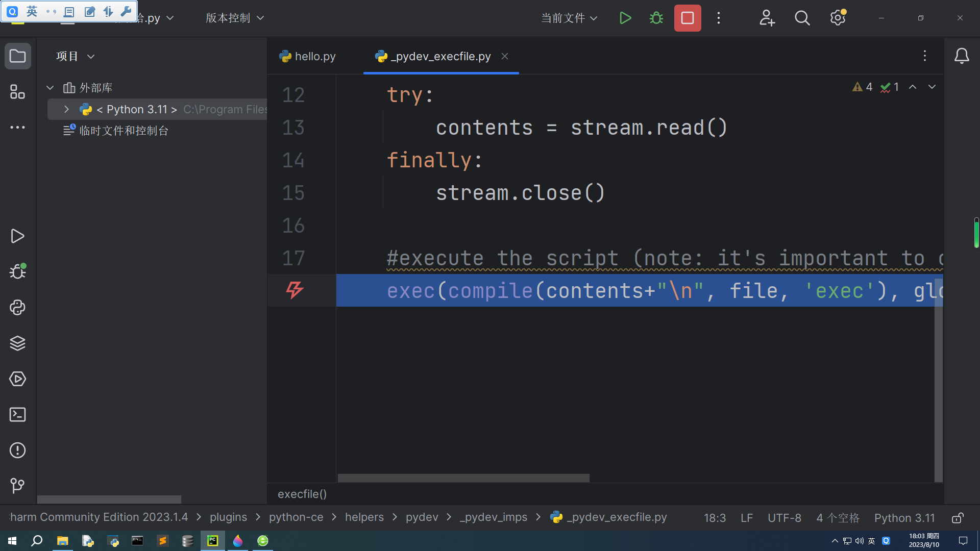Jump to the next highlighted error arrow

coord(932,87)
